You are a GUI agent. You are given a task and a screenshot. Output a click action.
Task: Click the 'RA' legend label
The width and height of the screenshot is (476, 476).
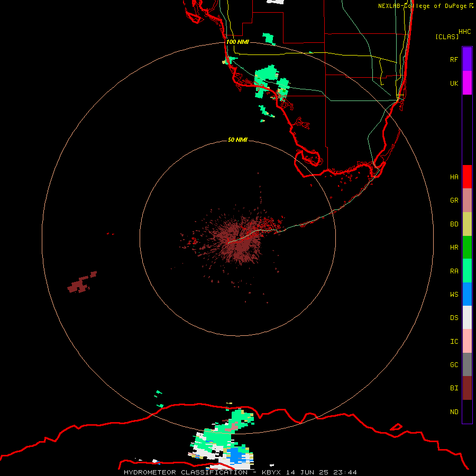pos(454,271)
